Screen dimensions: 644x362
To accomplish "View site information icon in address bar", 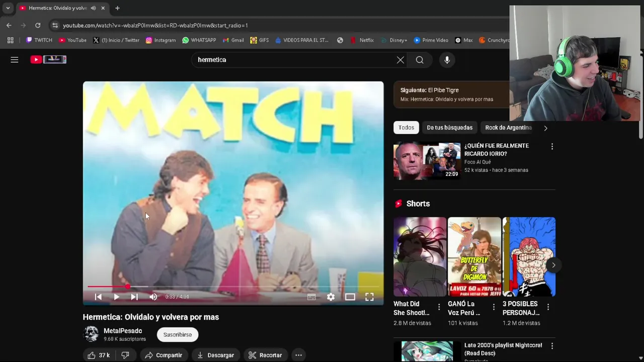I will click(55, 25).
